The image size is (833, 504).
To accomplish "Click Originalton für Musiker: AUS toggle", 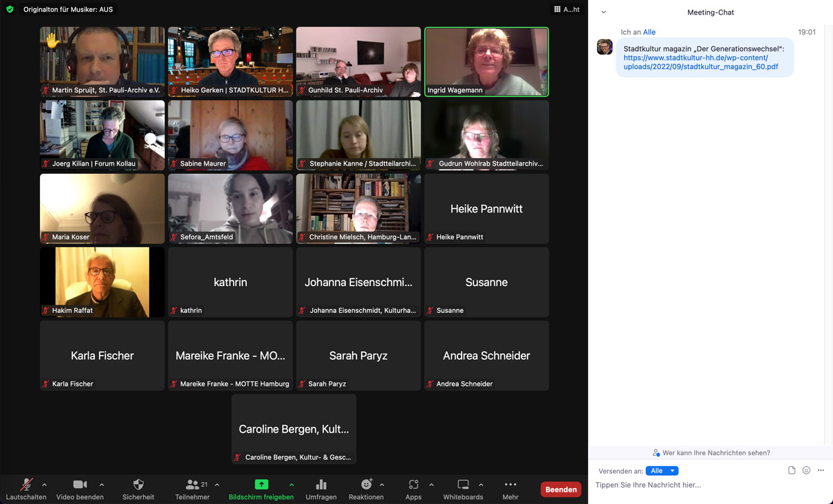I will point(68,10).
